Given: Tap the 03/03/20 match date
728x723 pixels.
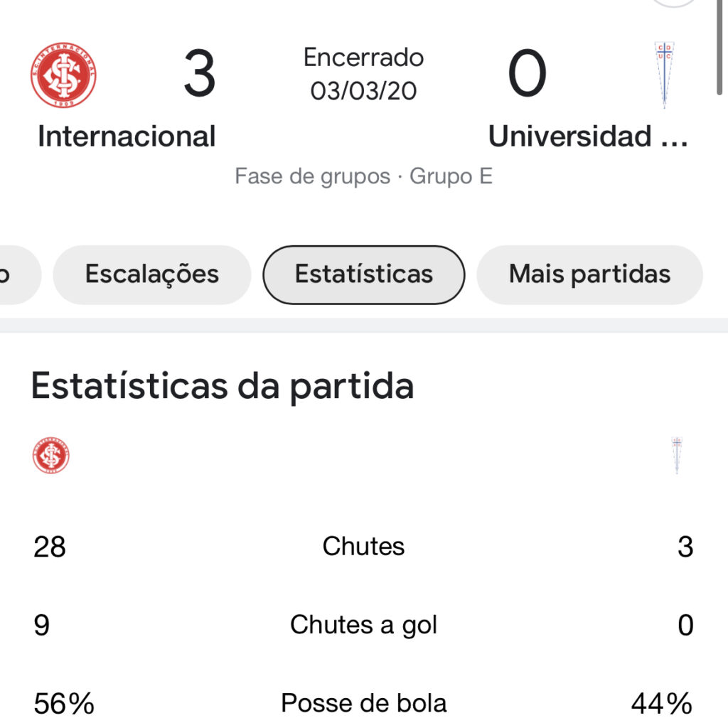Looking at the screenshot, I should coord(363,91).
